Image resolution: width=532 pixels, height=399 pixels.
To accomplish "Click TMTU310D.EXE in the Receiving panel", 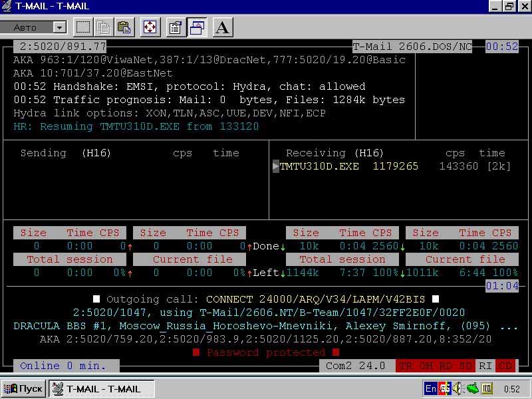I will click(319, 166).
